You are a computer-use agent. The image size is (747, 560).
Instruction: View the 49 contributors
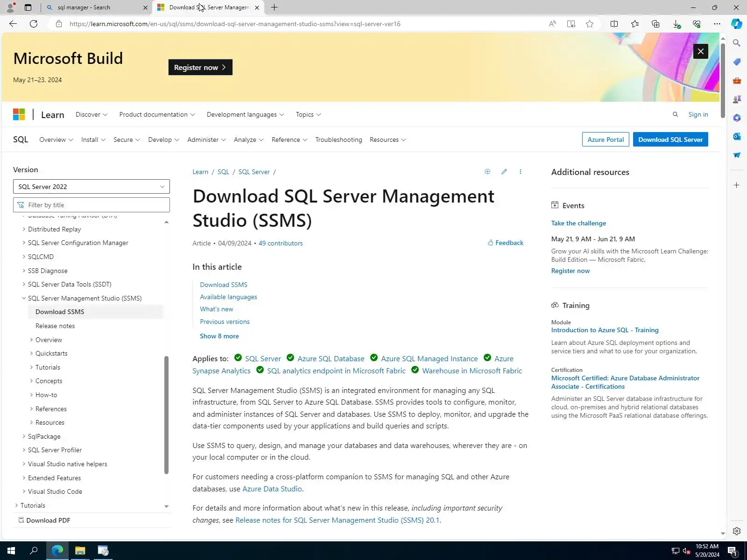pyautogui.click(x=281, y=243)
